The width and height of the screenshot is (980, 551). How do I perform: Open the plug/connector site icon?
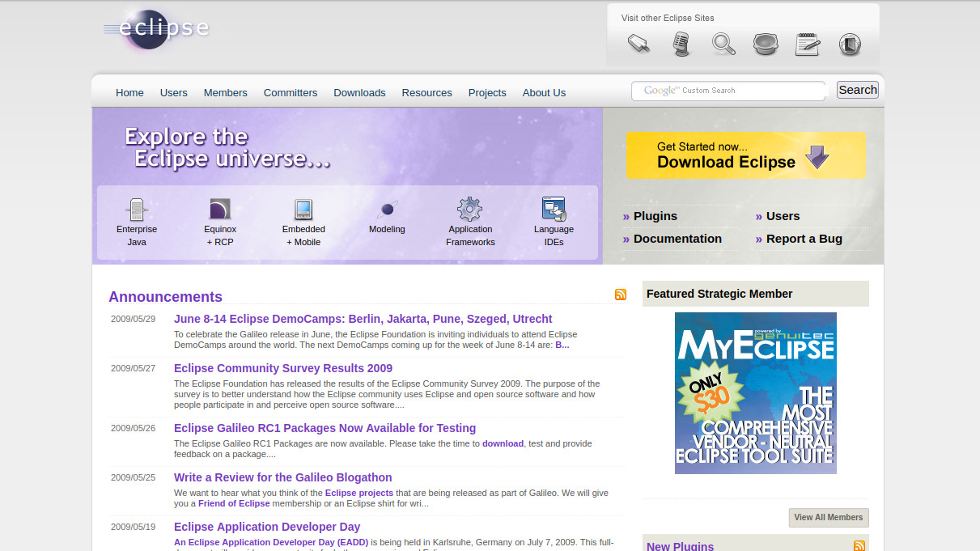(638, 43)
